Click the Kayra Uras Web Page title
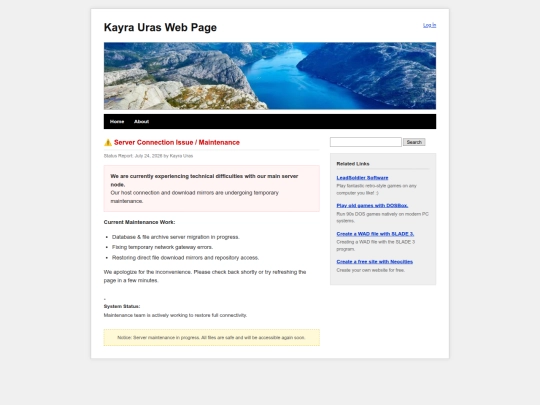Viewport: 540px width, 405px height. click(x=160, y=28)
